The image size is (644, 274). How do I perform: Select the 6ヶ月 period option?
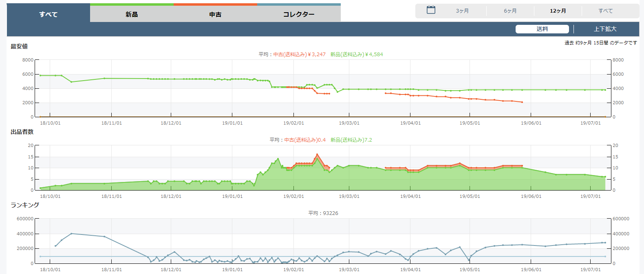pyautogui.click(x=510, y=11)
